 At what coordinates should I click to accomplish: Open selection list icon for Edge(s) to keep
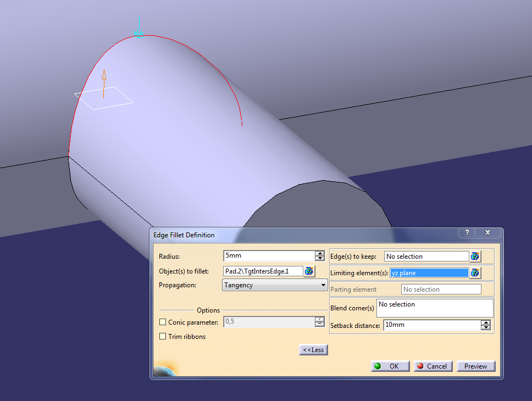(475, 256)
